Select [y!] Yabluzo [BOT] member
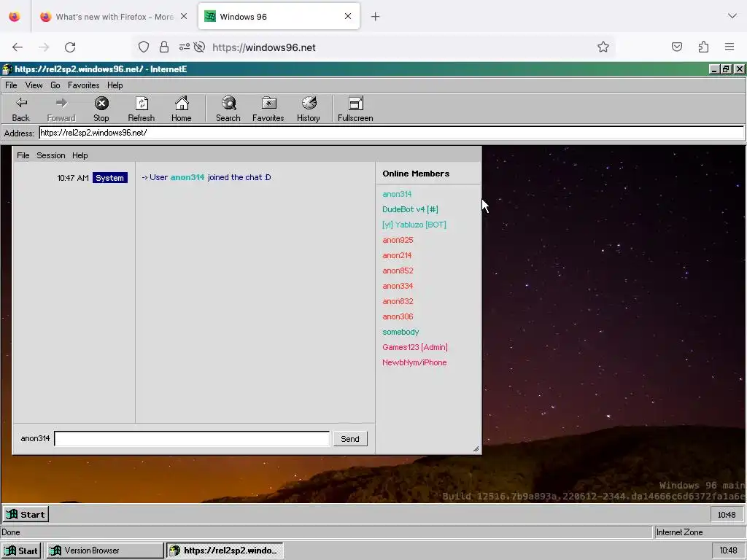Screen dimensions: 747x560 coord(414,225)
